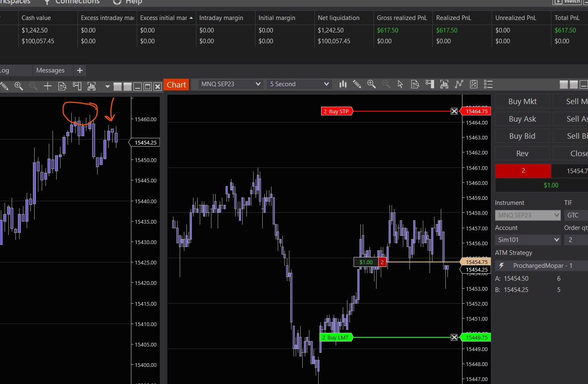The image size is (588, 384).
Task: Select the orange Chart tab
Action: tap(176, 85)
